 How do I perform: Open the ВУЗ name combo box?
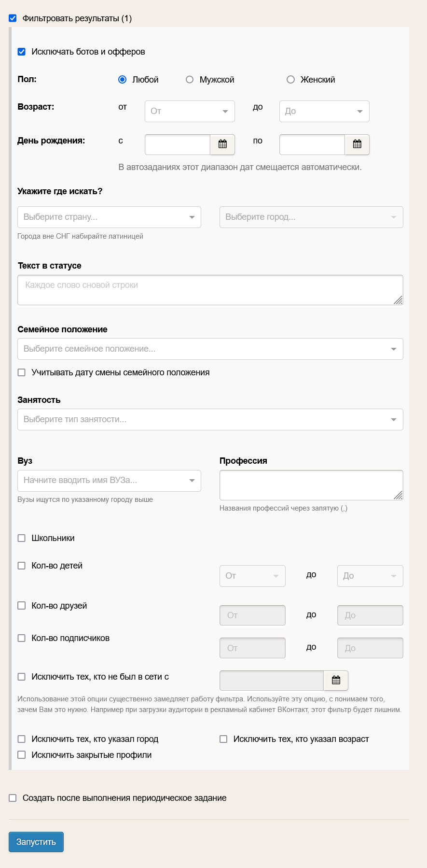109,481
